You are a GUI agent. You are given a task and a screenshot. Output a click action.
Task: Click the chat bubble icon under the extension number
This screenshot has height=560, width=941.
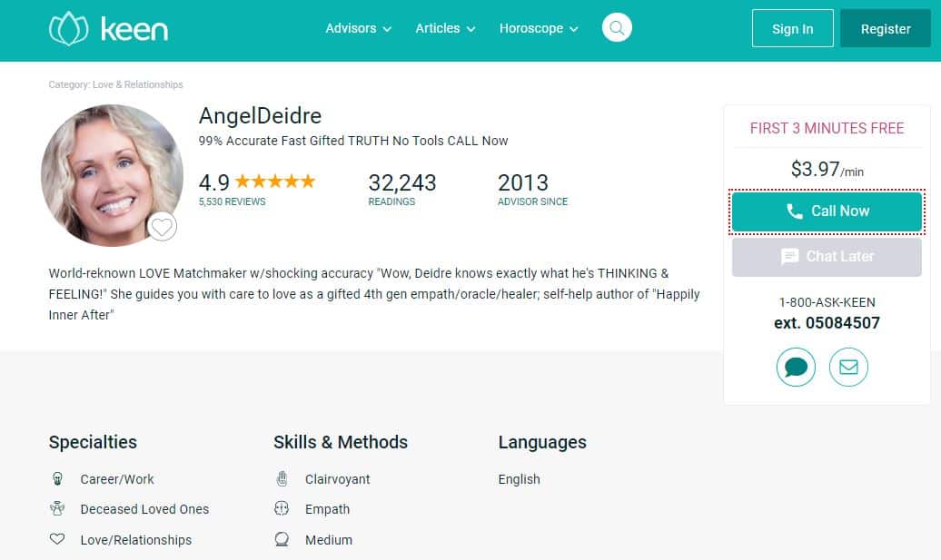click(x=796, y=367)
